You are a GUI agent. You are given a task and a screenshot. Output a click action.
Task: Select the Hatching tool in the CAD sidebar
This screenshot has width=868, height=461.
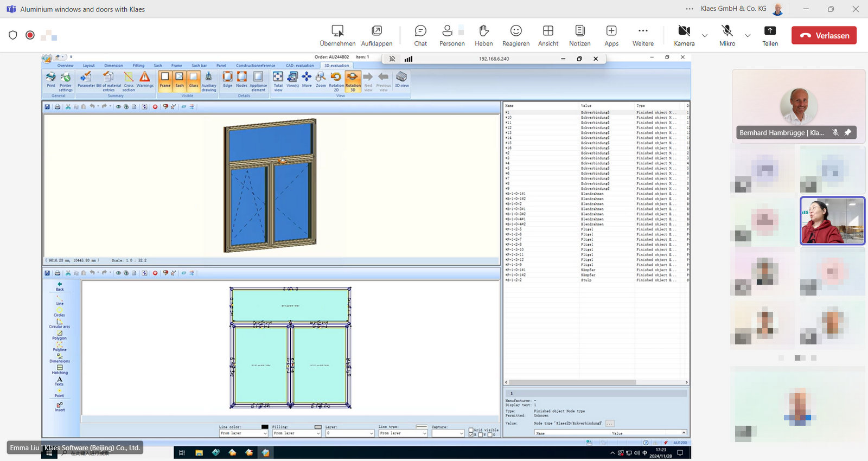tap(60, 369)
